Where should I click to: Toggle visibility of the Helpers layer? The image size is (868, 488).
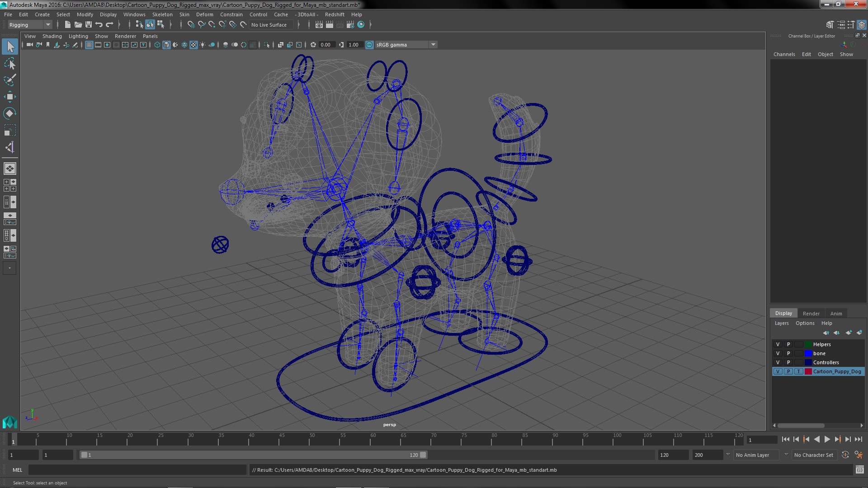click(x=778, y=344)
